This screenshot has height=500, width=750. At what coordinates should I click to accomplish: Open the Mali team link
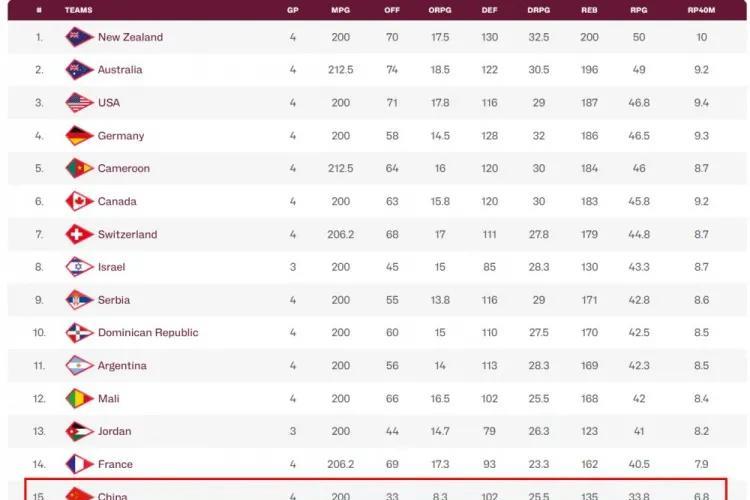[x=109, y=399]
